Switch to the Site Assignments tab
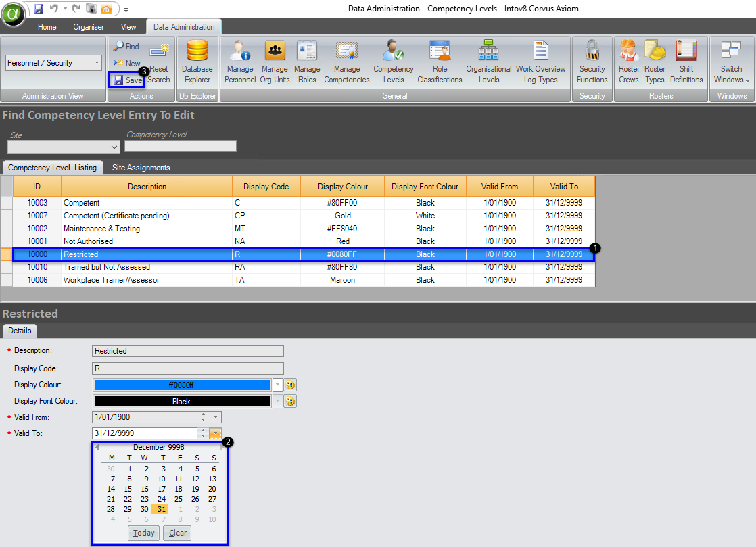 141,168
